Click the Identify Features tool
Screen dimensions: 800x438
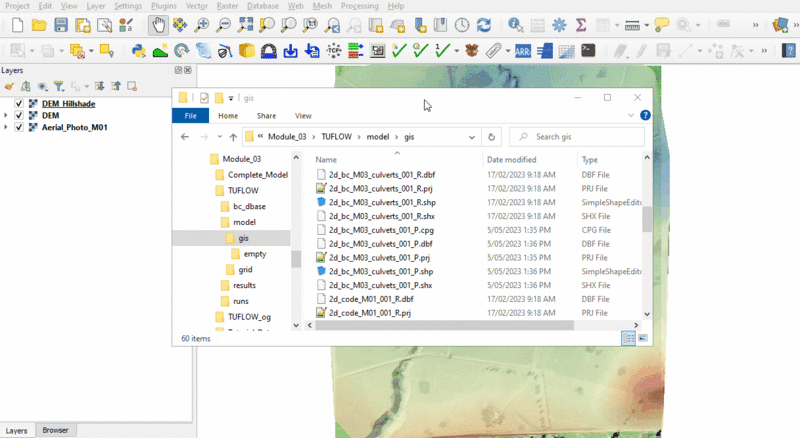click(x=515, y=25)
